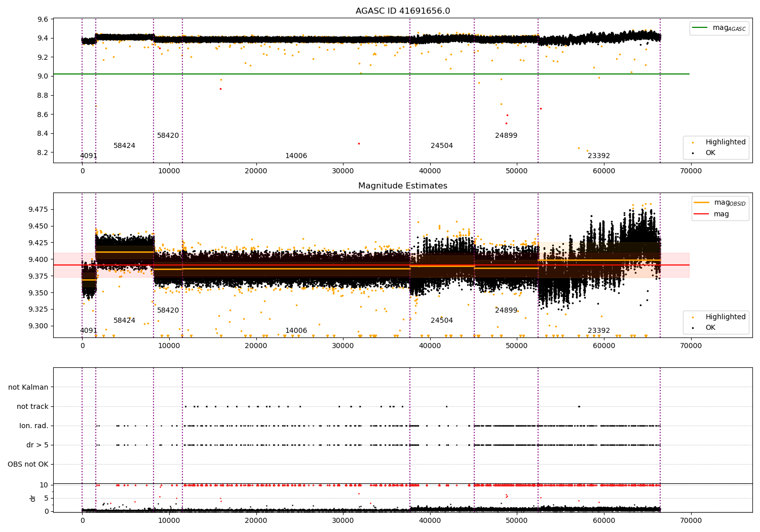This screenshot has width=760, height=532.
Task: Click y-axis tick '9.475' in middle plot
Action: 39,209
